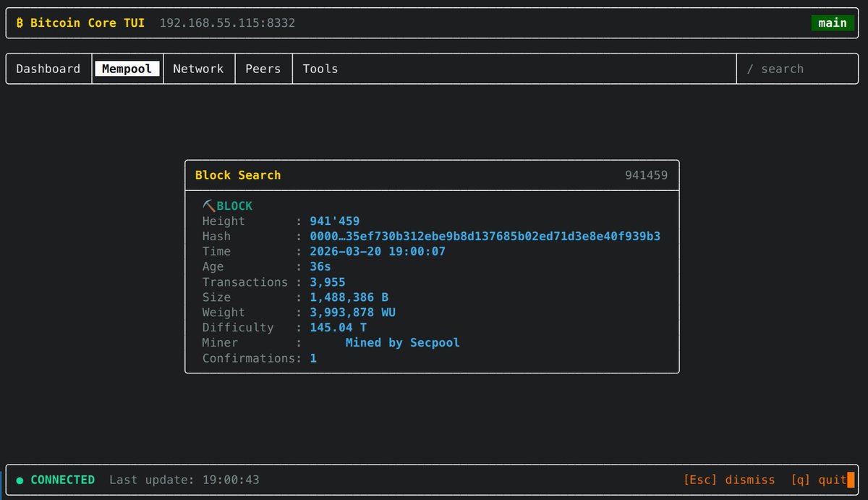Click the q quit shortcut
This screenshot has height=500, width=868.
pos(819,480)
